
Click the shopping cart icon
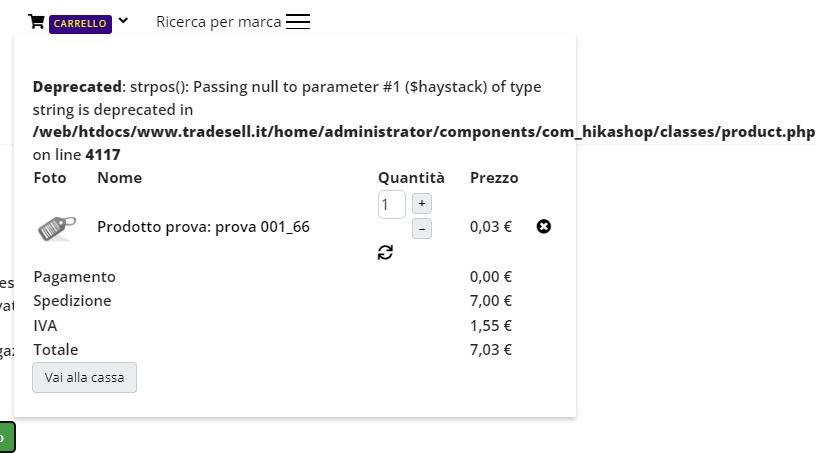pyautogui.click(x=36, y=22)
